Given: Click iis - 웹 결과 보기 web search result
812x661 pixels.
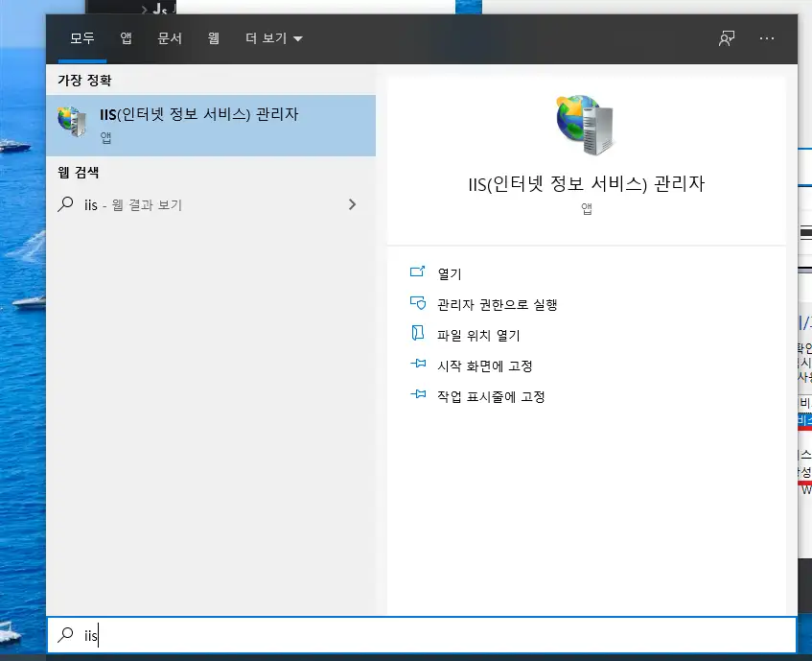Looking at the screenshot, I should tap(211, 204).
